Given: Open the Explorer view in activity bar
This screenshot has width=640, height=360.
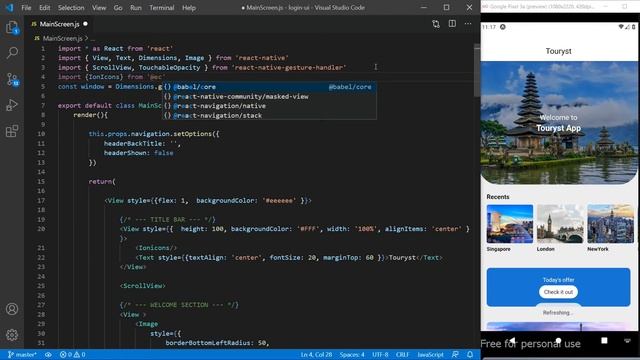Looking at the screenshot, I should (x=12, y=28).
